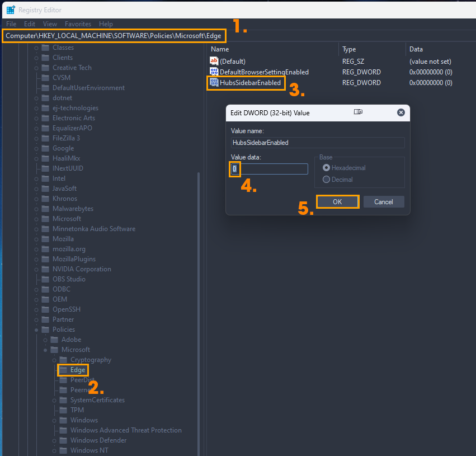This screenshot has width=476, height=456.
Task: Expand the EqualizerAPO tree node
Action: [x=36, y=128]
